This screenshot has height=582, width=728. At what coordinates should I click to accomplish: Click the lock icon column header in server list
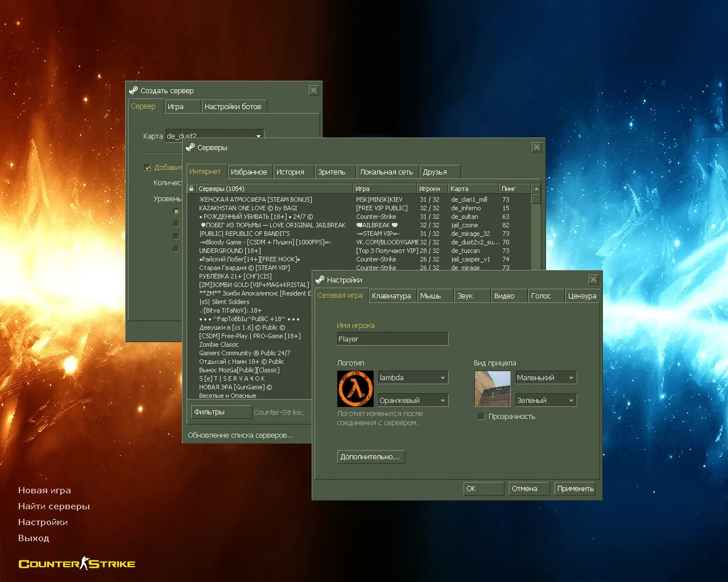192,189
